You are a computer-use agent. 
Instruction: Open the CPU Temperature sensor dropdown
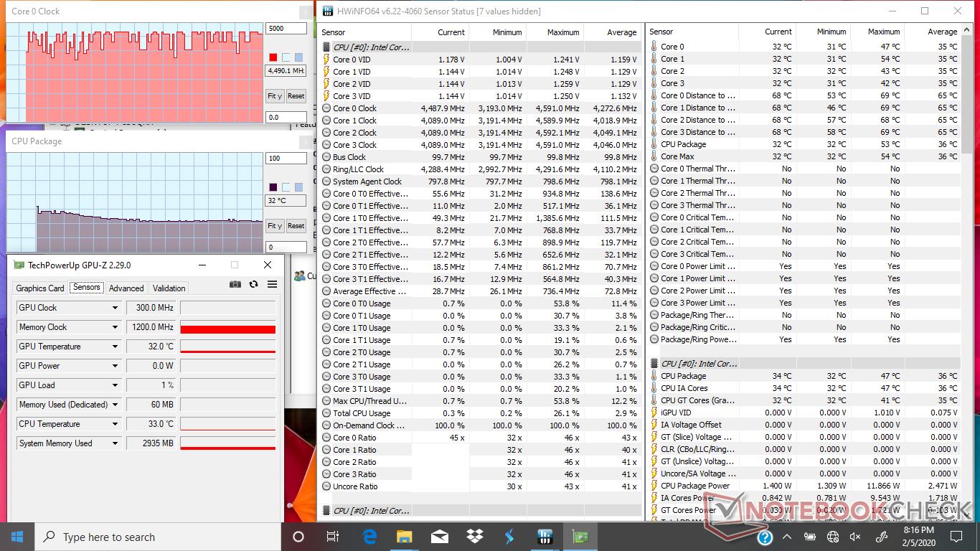(x=115, y=424)
